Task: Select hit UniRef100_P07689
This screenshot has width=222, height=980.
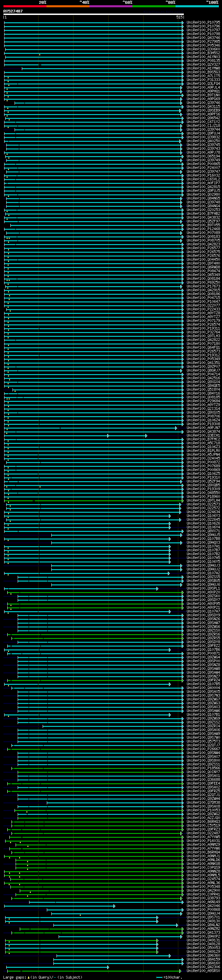Action: tap(203, 466)
